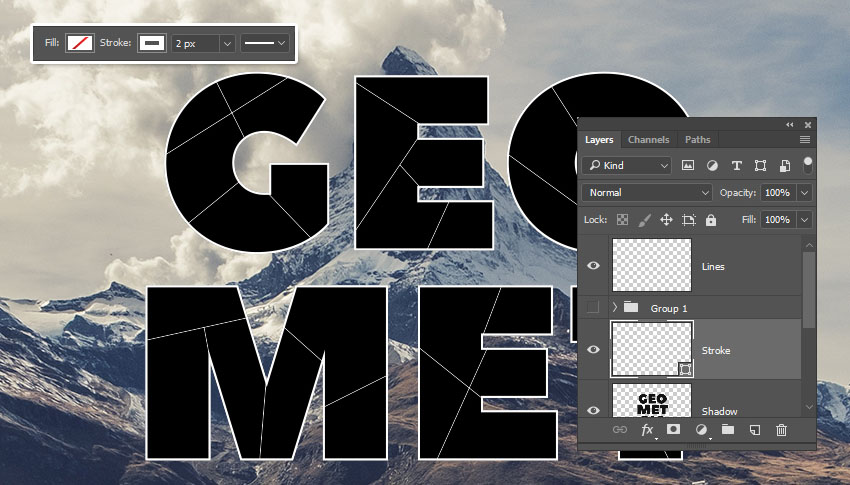Add a layer mask
Screen dimensions: 850x485
(673, 429)
